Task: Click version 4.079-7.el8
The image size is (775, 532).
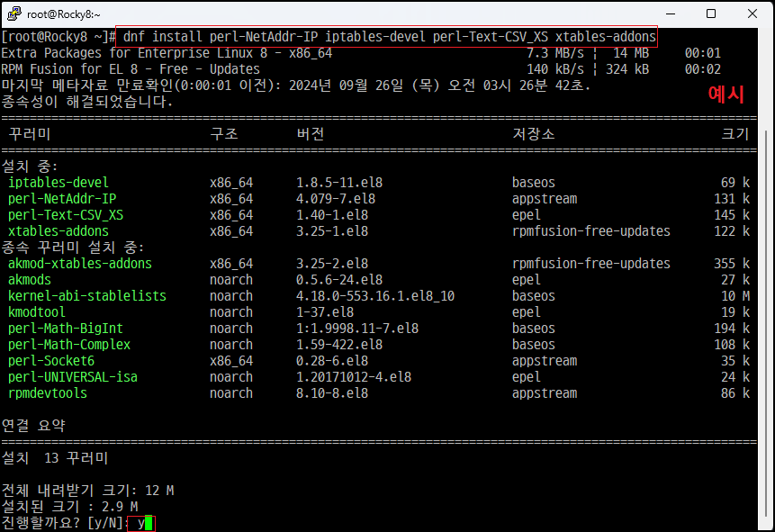Action: click(x=336, y=199)
